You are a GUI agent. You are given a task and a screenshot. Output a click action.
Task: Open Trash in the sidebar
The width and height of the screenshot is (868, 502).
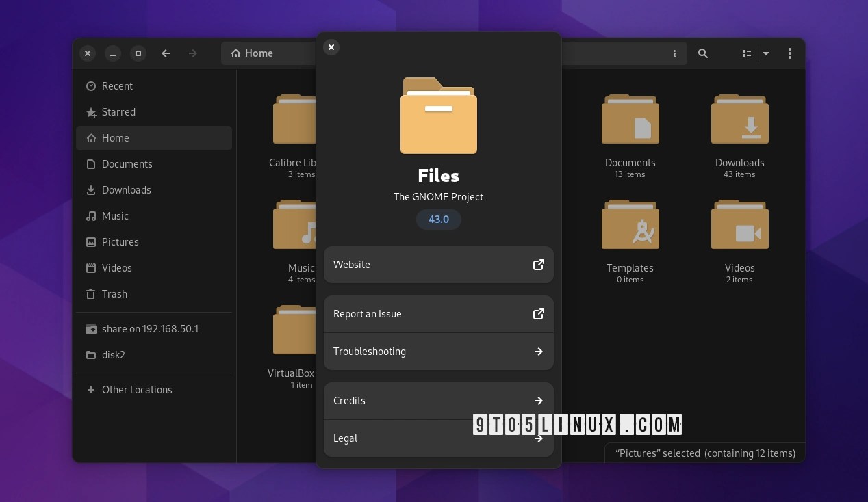coord(154,294)
